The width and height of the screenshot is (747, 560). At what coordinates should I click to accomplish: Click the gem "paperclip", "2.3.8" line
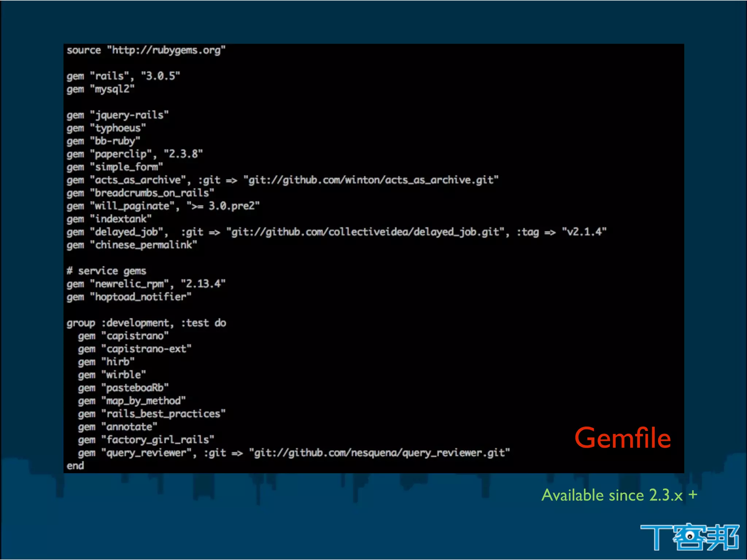click(x=135, y=154)
